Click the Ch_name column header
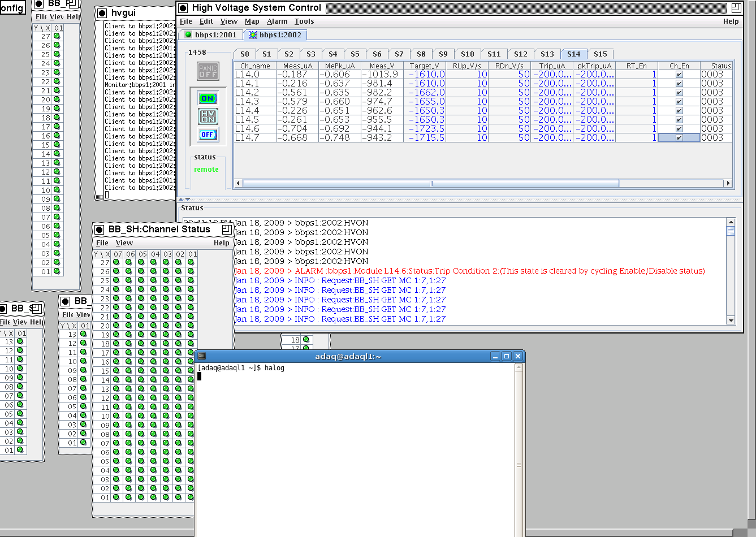The image size is (756, 537). point(255,66)
